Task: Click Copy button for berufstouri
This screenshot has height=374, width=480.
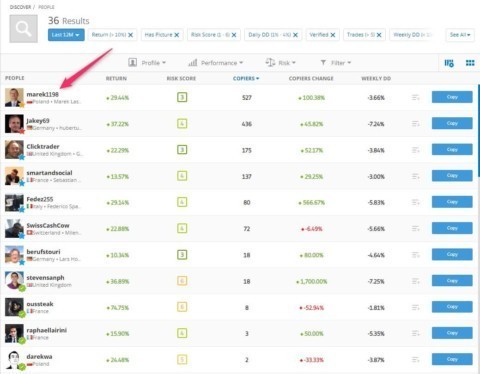Action: pos(452,255)
